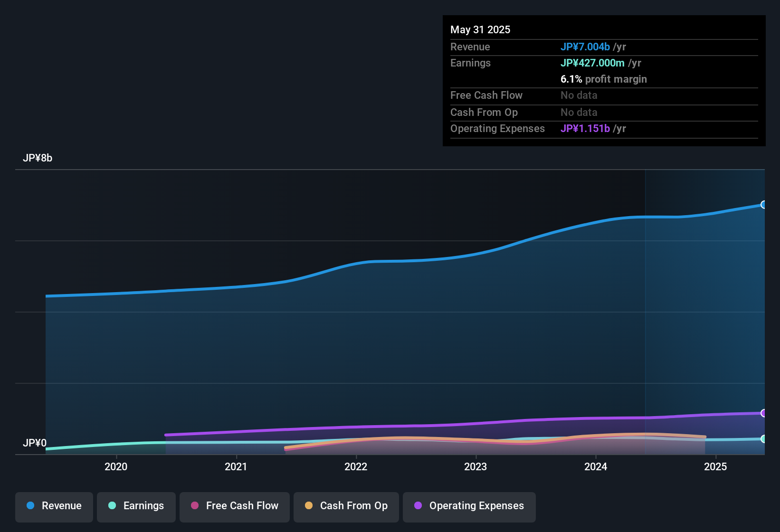Viewport: 780px width, 532px height.
Task: Click the blue Revenue endpoint marker
Action: [763, 205]
